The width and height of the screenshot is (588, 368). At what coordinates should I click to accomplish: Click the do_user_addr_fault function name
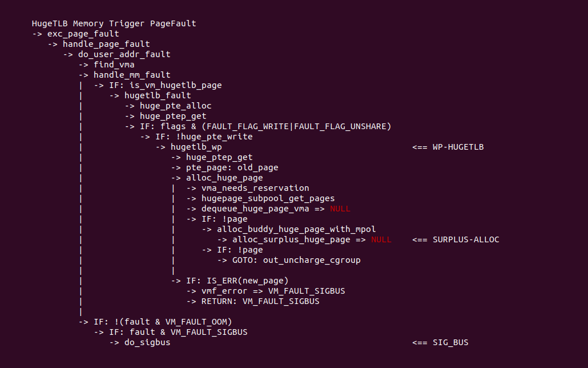click(x=124, y=54)
